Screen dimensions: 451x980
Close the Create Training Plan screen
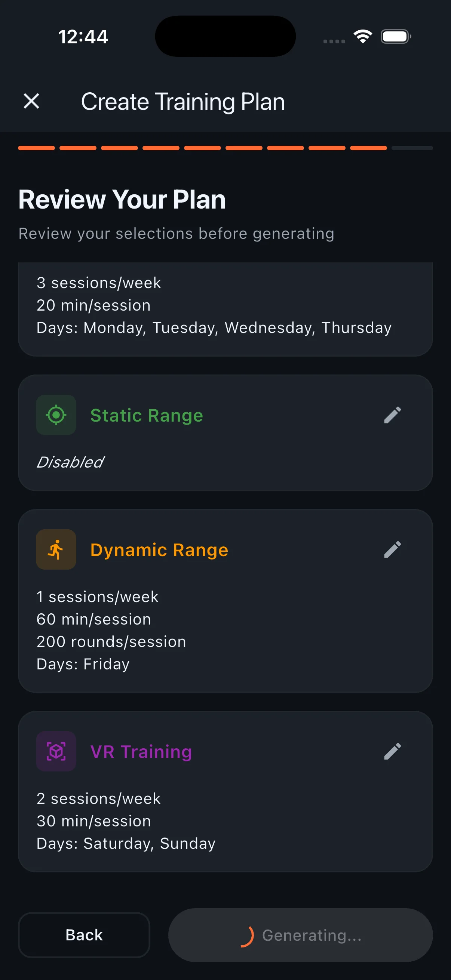tap(31, 101)
